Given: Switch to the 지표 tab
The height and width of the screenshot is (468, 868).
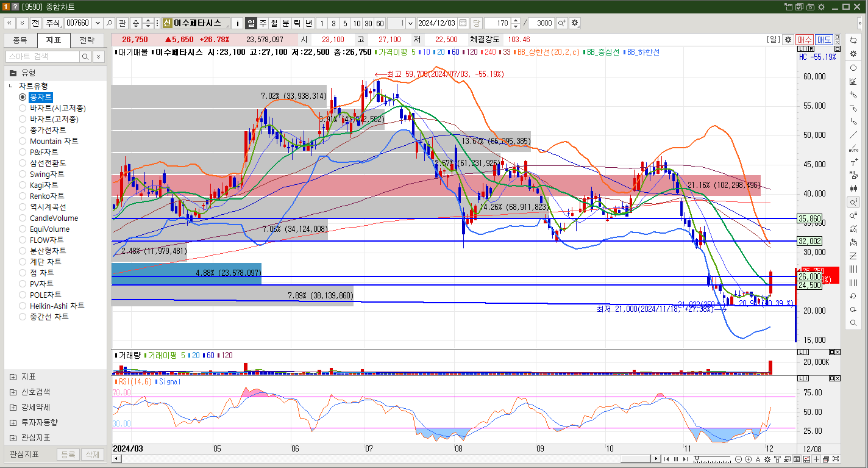Looking at the screenshot, I should (x=54, y=41).
